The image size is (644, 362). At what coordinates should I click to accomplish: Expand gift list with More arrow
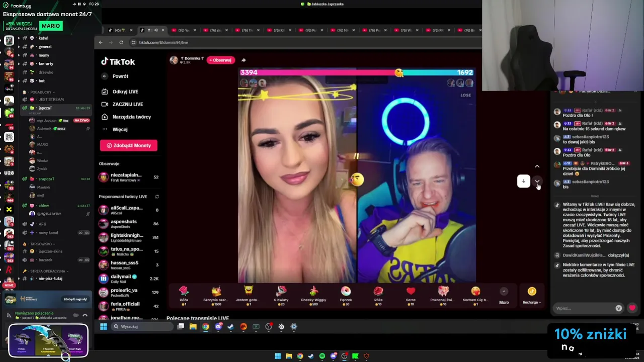(504, 292)
